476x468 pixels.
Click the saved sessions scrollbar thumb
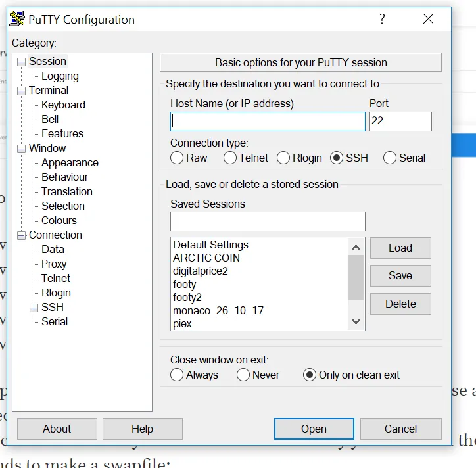356,277
